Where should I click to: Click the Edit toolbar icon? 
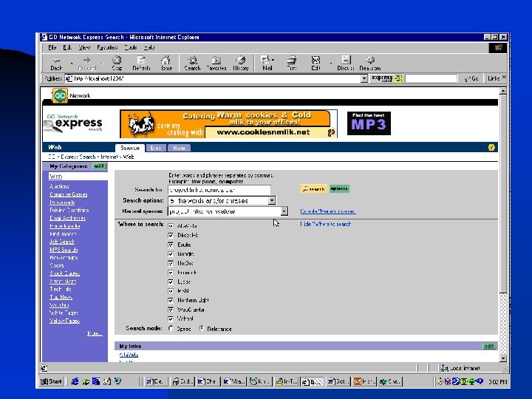tap(316, 64)
